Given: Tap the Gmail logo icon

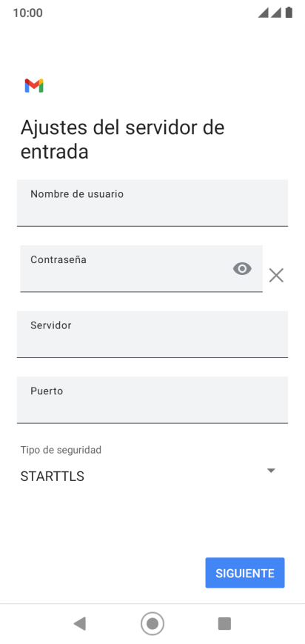Looking at the screenshot, I should (x=34, y=85).
